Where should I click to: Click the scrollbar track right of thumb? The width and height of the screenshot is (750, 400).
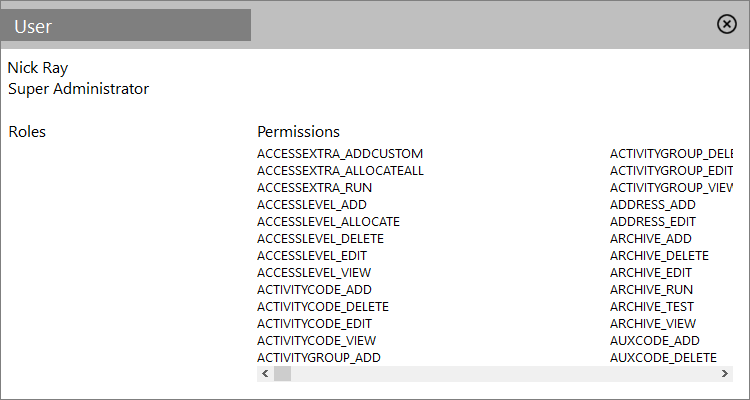click(x=503, y=374)
